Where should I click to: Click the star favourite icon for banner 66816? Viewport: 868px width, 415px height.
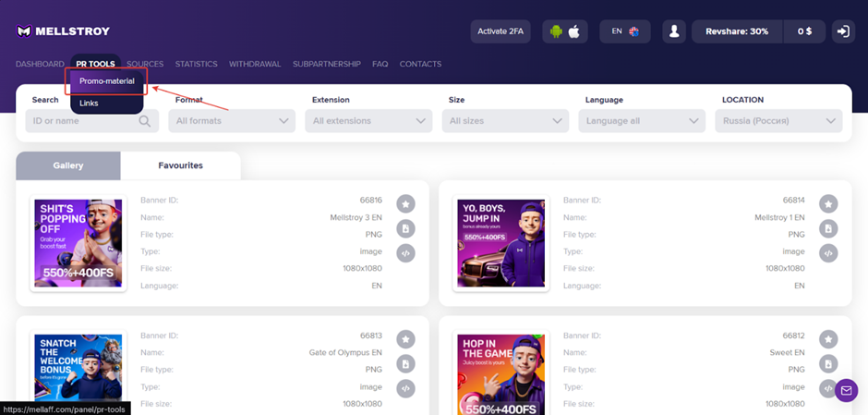(405, 203)
